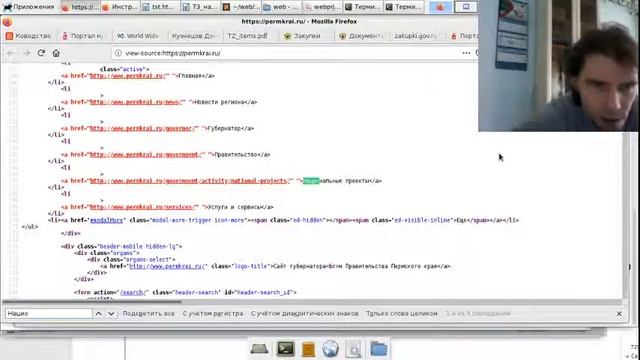The image size is (640, 360).
Task: Open #modalMore href link in source
Action: point(106,220)
